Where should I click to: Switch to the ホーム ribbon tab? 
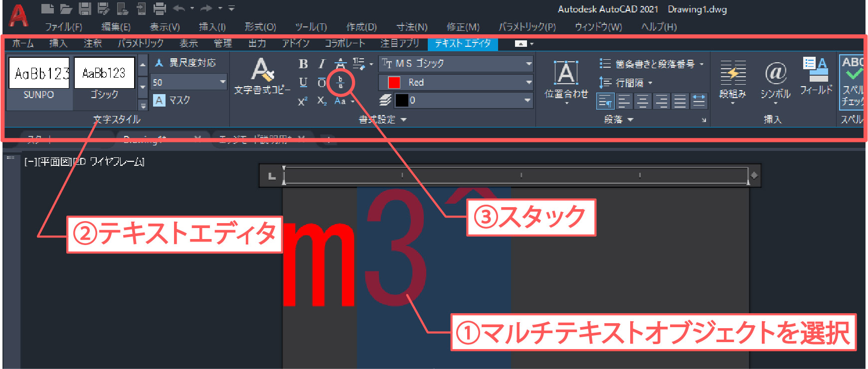point(23,44)
